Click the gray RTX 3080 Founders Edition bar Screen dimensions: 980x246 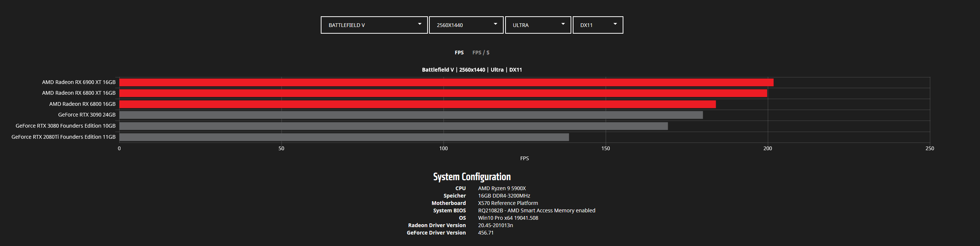click(x=394, y=126)
